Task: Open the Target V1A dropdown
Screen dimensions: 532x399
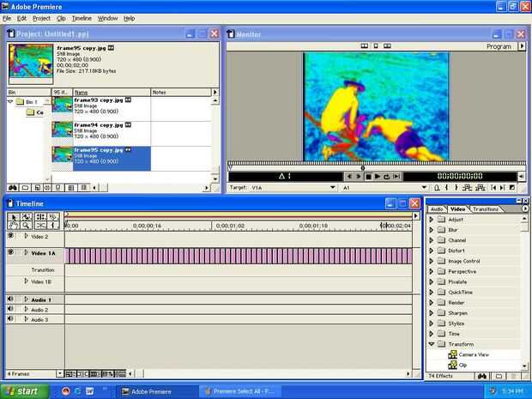Action: pos(333,187)
